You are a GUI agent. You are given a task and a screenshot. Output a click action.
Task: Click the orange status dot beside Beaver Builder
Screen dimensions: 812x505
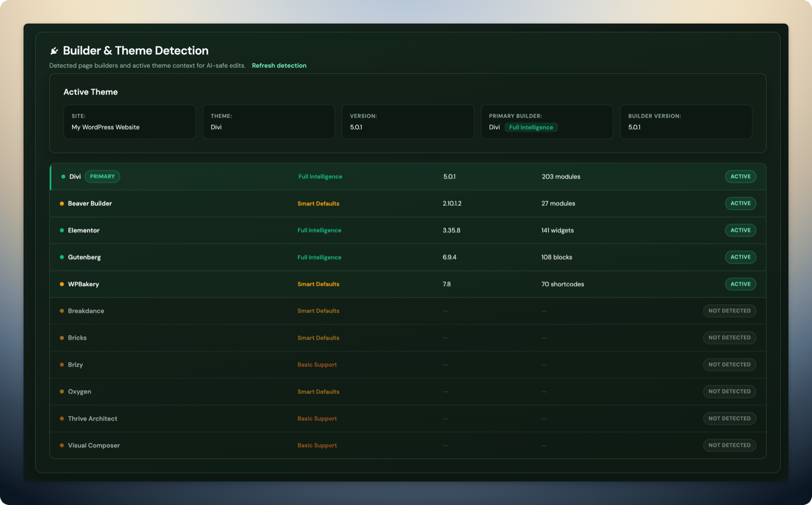(x=62, y=203)
